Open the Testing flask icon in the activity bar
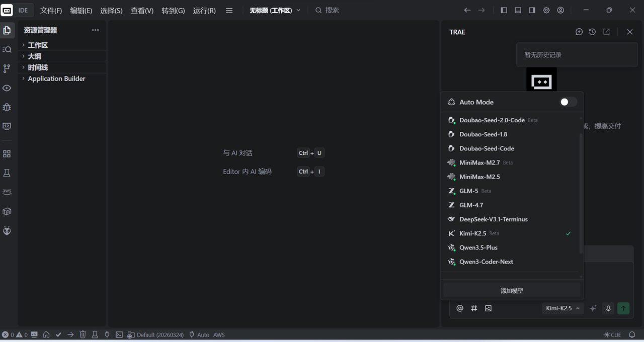Screen dimensions: 644x342 click(7, 173)
